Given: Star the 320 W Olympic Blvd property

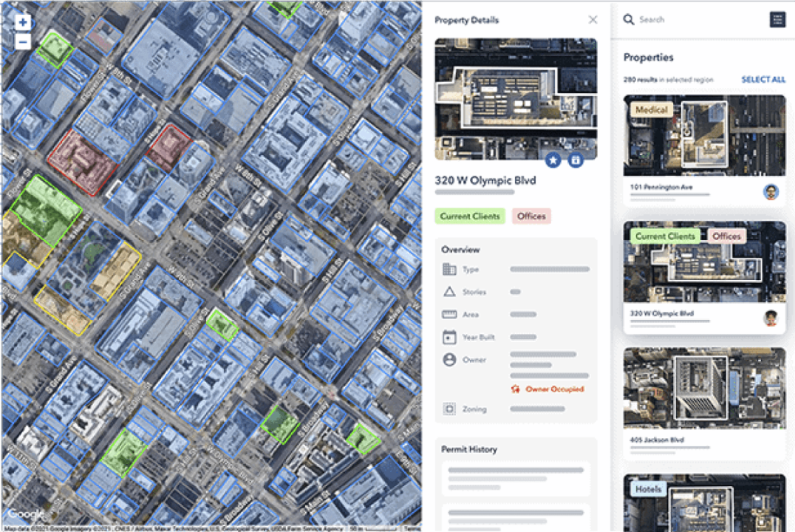Looking at the screenshot, I should [x=553, y=160].
